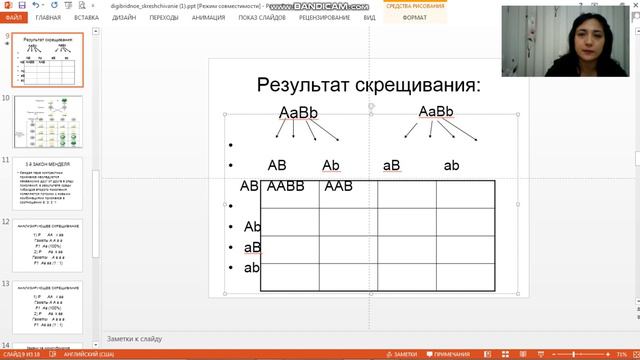The width and height of the screenshot is (640, 360).
Task: Click the right AaBb genotype text
Action: click(436, 111)
